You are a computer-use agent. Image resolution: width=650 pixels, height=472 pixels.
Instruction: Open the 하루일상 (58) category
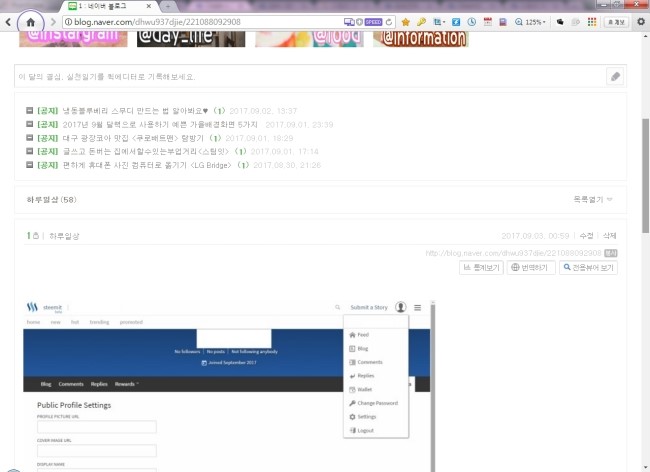coord(51,200)
